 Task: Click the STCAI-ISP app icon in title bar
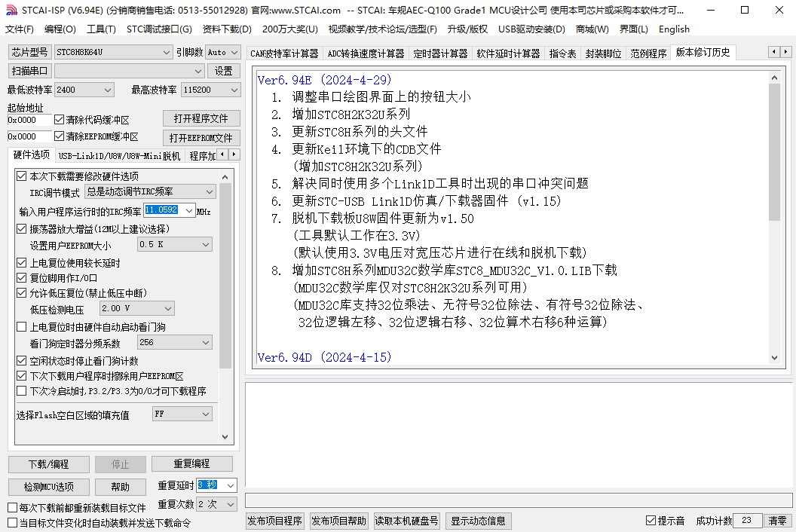pos(11,10)
